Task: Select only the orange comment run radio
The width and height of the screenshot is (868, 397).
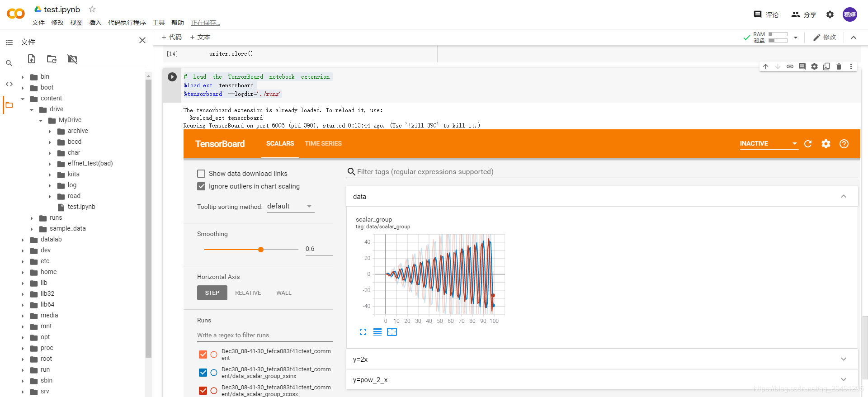Action: coord(214,354)
